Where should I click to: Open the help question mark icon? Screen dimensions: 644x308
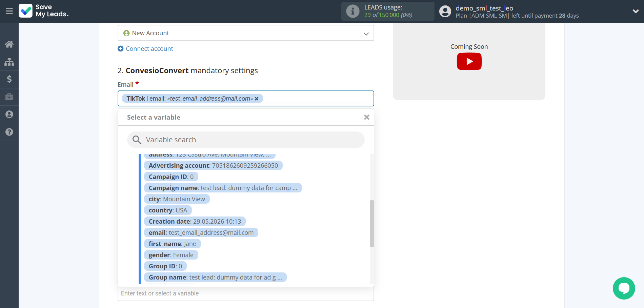point(9,132)
